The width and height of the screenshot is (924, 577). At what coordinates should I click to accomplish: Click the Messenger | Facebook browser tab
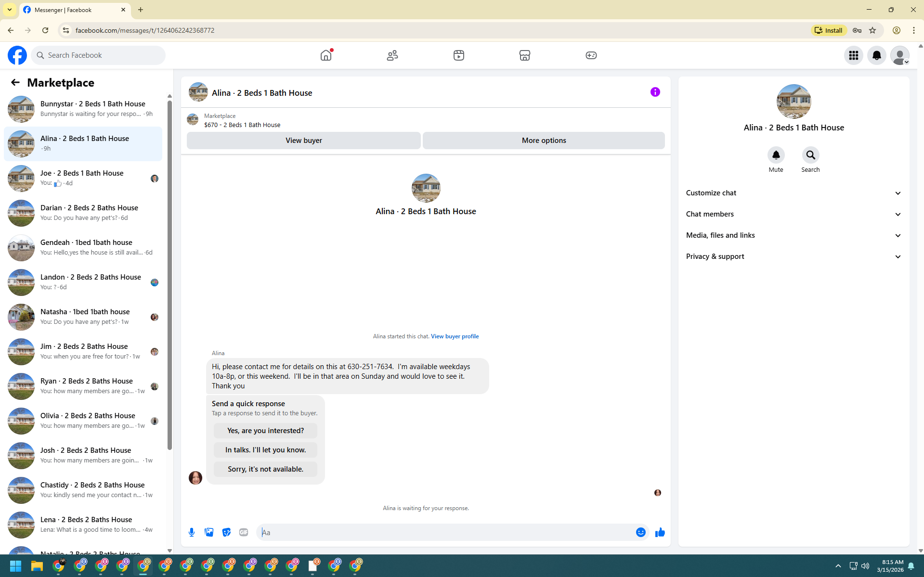[75, 10]
